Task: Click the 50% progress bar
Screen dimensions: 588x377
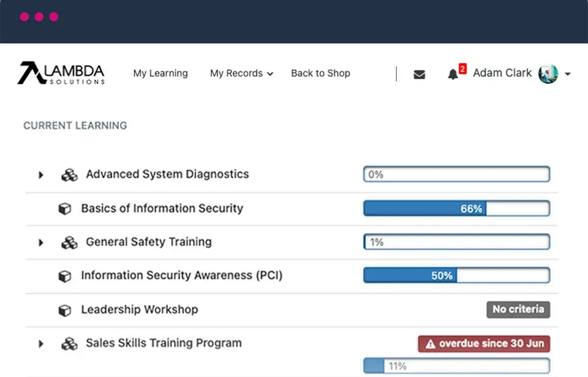Action: tap(457, 275)
